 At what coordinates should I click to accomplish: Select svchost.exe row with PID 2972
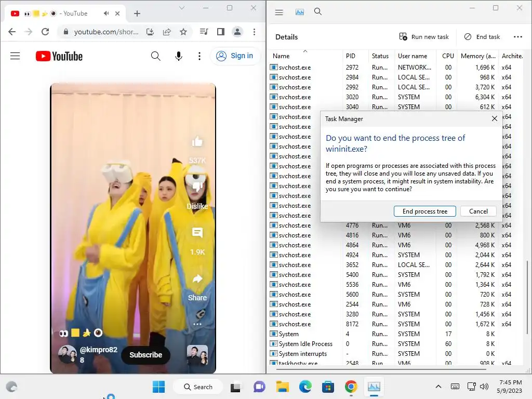(x=396, y=68)
